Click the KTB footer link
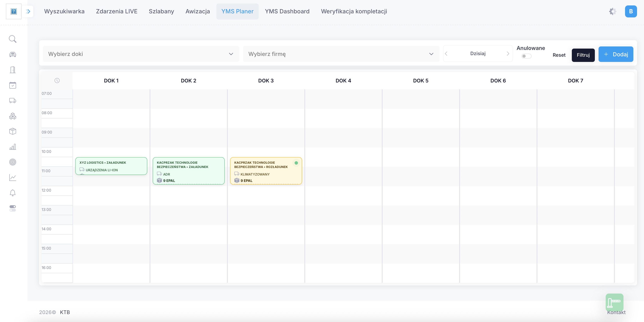Image resolution: width=644 pixels, height=322 pixels. tap(65, 312)
